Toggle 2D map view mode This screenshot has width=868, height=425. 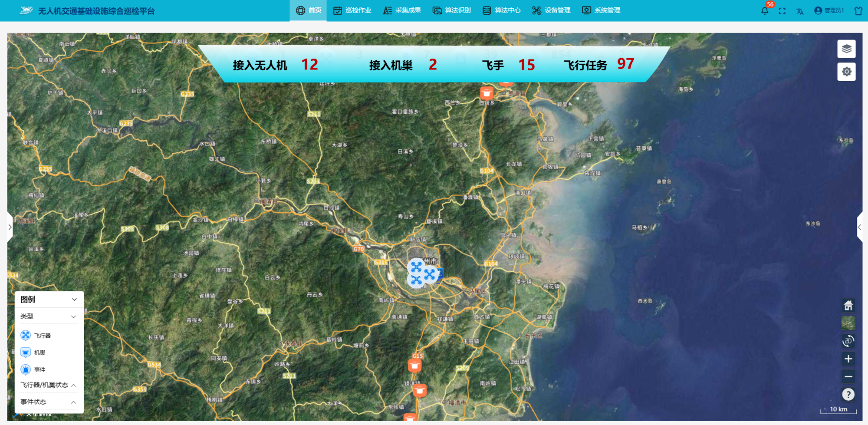pyautogui.click(x=848, y=341)
